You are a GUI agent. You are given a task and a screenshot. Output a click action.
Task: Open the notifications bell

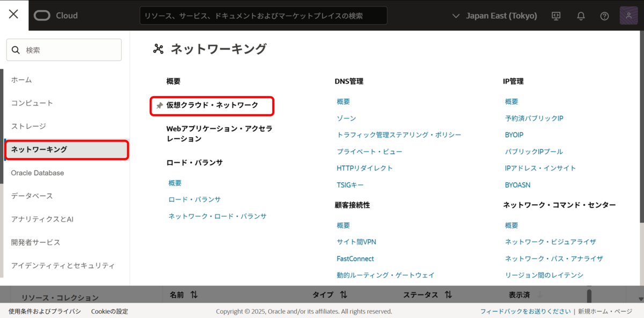point(581,16)
